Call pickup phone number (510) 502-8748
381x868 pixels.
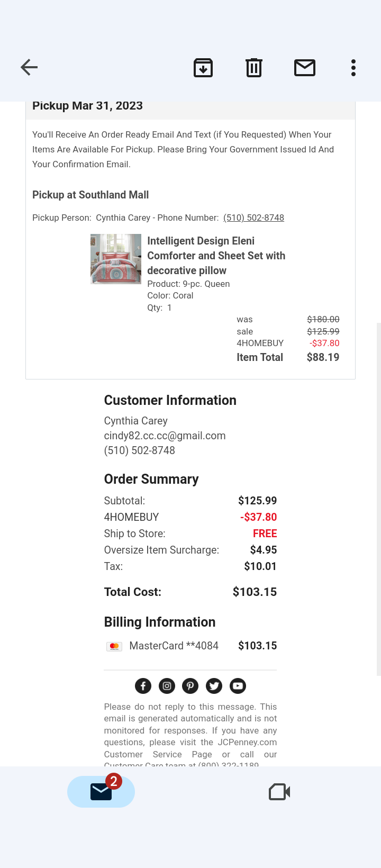pyautogui.click(x=253, y=218)
